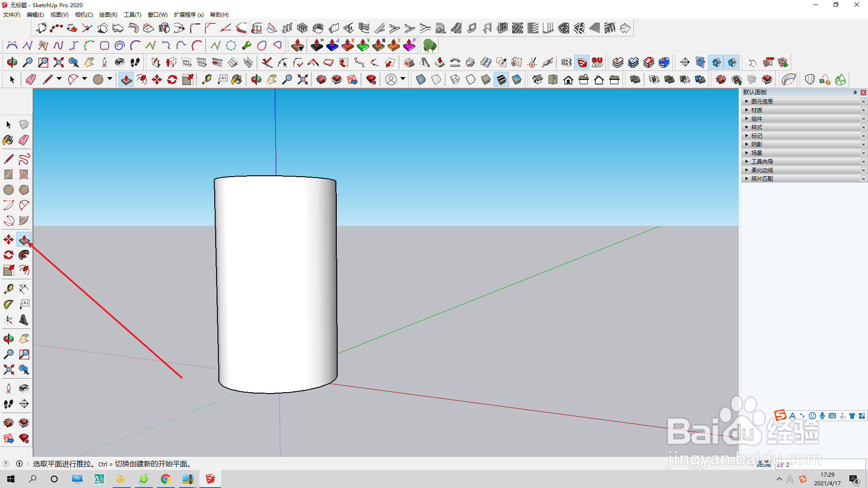Pick the Tape Measure tool in the left toolbar
The image size is (868, 488).
click(x=9, y=289)
